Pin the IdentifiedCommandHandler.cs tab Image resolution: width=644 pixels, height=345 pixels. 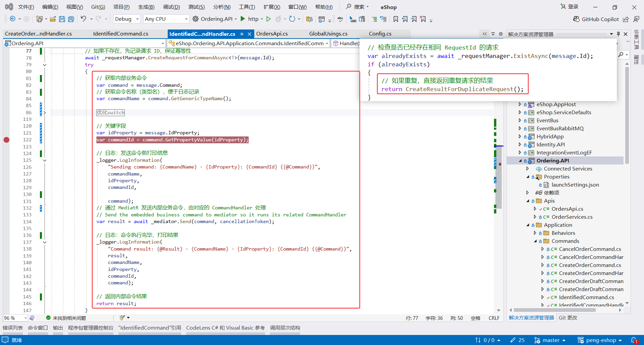coord(241,34)
